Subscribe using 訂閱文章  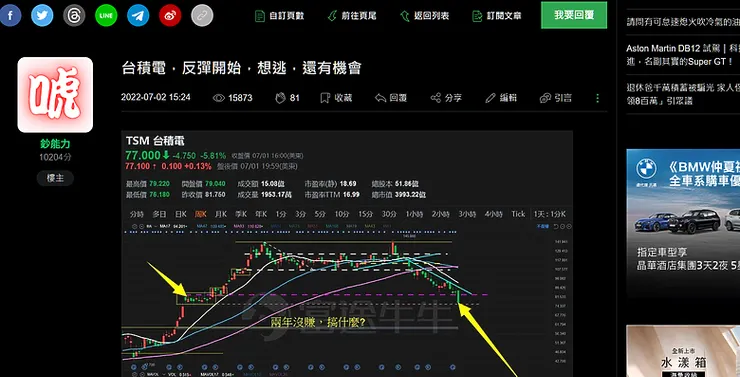pos(497,16)
